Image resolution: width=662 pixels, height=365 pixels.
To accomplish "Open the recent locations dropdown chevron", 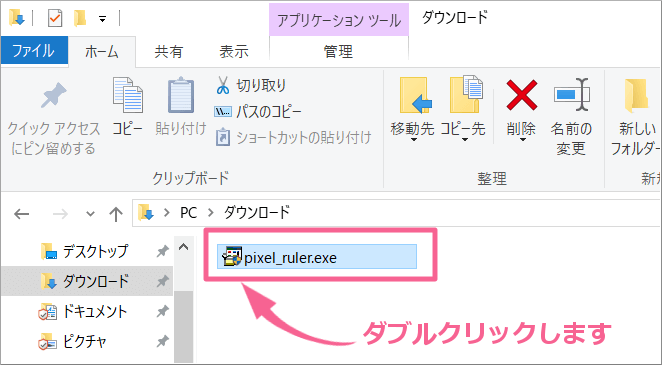I will pyautogui.click(x=90, y=214).
